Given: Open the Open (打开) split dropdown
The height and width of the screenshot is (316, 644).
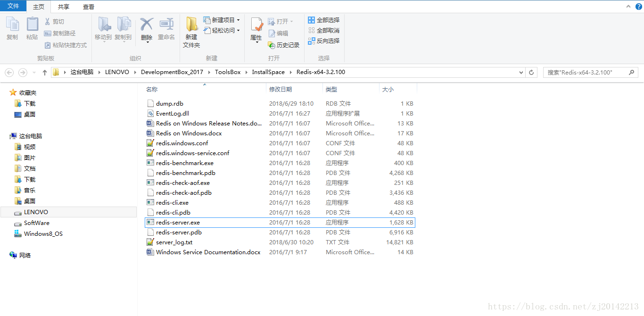Looking at the screenshot, I should coord(281,22).
